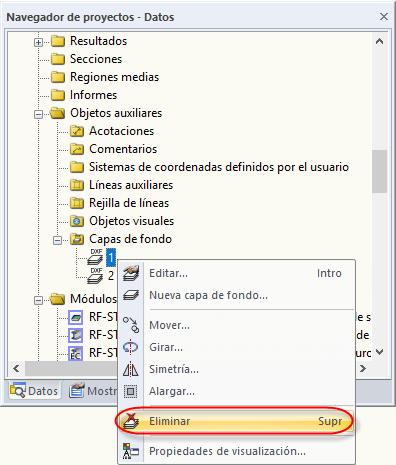Click the horizontal scrollbar left arrow

(16, 368)
